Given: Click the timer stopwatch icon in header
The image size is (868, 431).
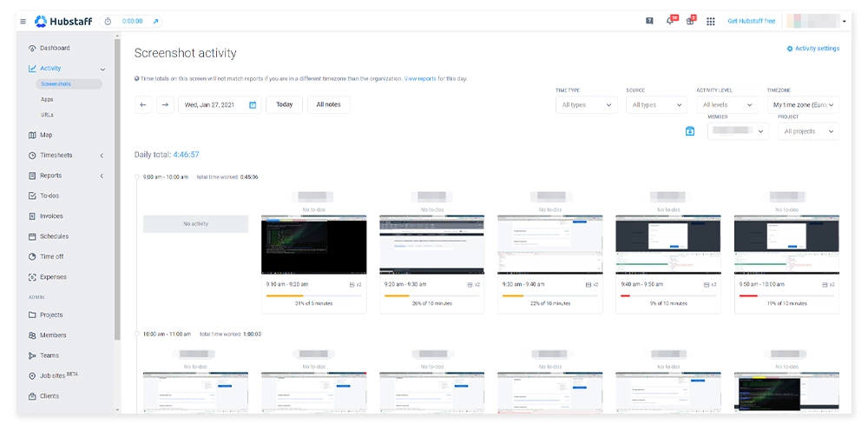Looking at the screenshot, I should 107,21.
